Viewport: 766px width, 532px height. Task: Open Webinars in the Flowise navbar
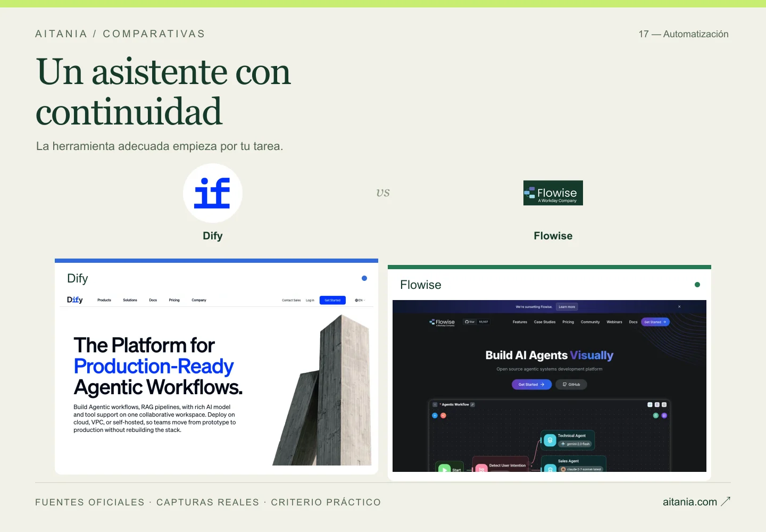614,322
